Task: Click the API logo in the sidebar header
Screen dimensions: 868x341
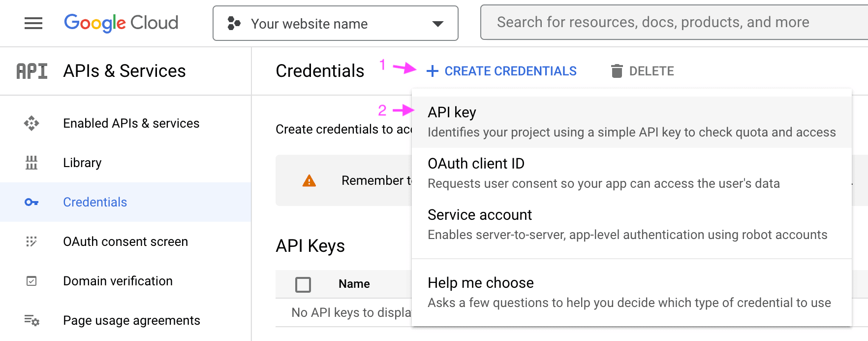Action: point(31,70)
